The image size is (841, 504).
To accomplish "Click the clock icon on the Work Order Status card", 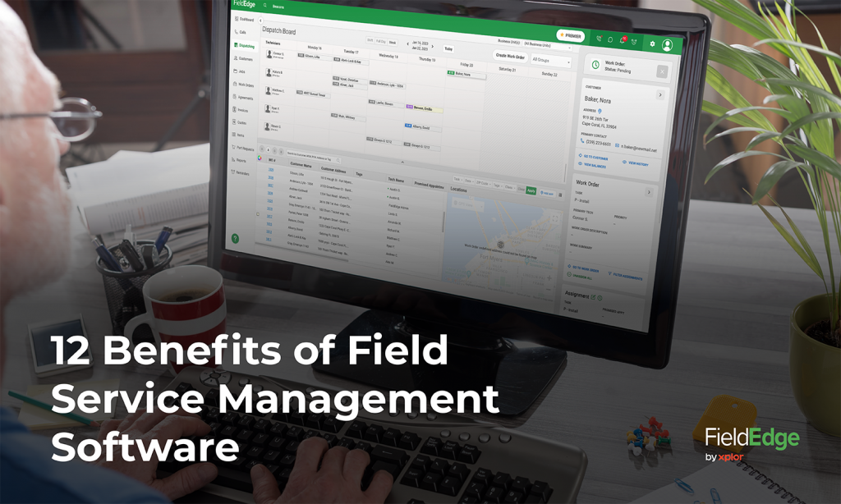I will (x=595, y=65).
